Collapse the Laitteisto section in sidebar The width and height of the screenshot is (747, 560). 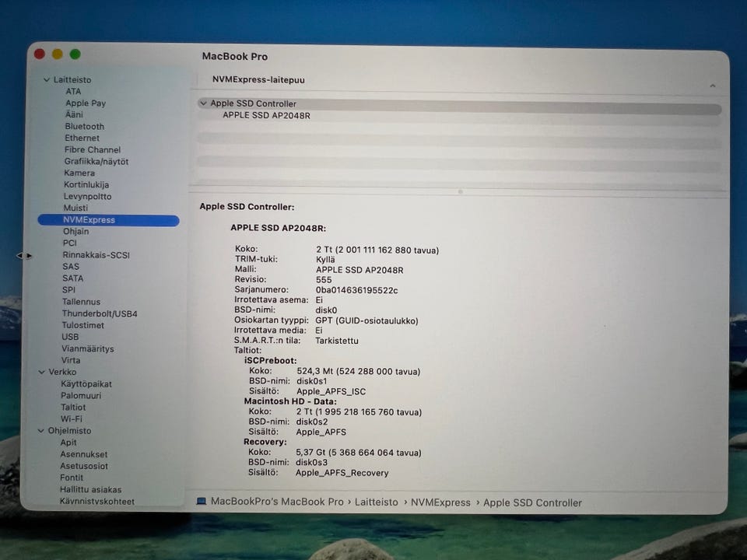[x=46, y=79]
